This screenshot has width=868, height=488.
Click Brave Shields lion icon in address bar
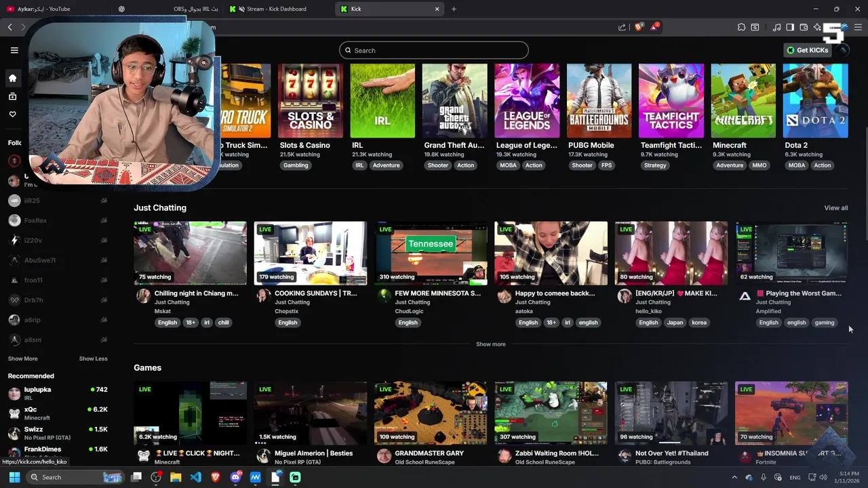pyautogui.click(x=639, y=27)
